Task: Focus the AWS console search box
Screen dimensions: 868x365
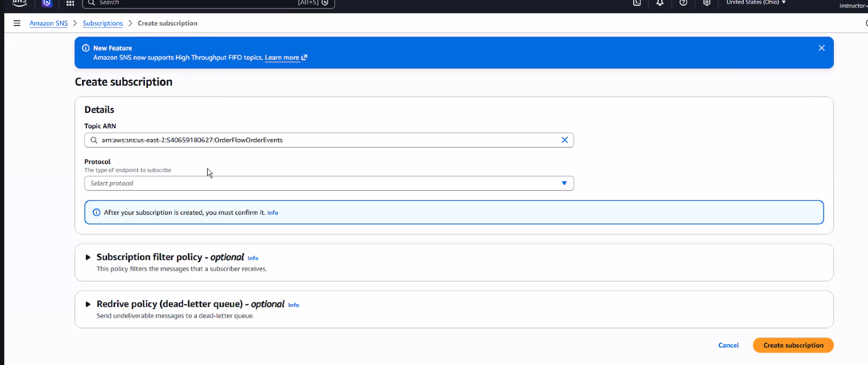Action: pos(208,3)
